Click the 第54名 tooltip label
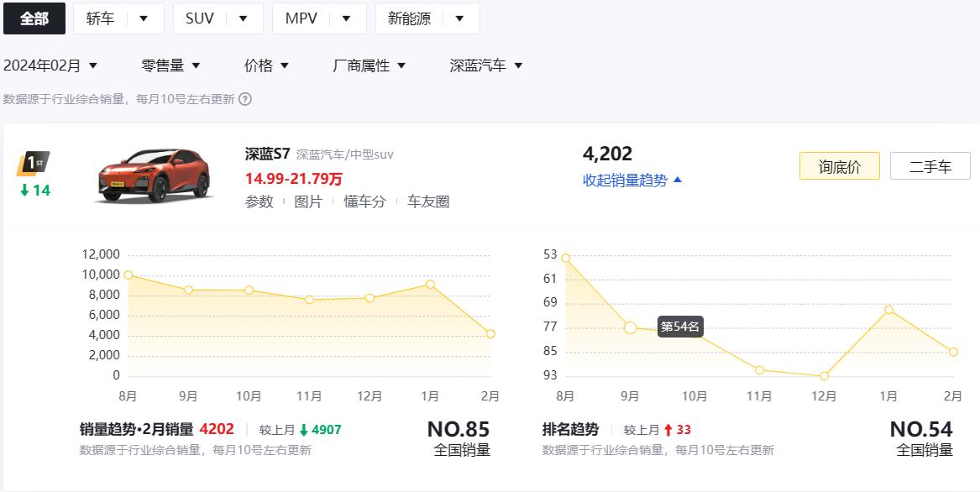 click(680, 327)
